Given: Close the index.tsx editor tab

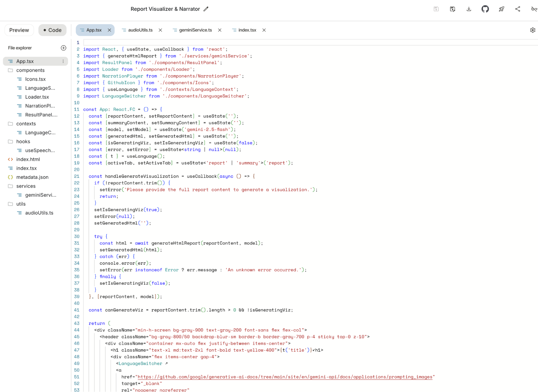Looking at the screenshot, I should coord(264,30).
